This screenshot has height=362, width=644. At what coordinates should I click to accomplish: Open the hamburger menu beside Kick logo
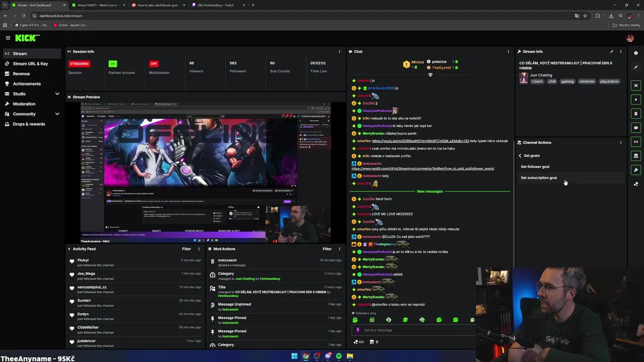click(x=8, y=38)
